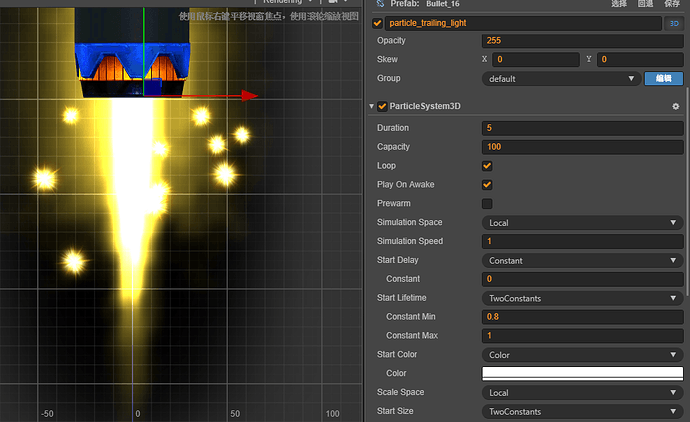690x422 pixels.
Task: Enable the Prewarm checkbox
Action: pyautogui.click(x=487, y=204)
